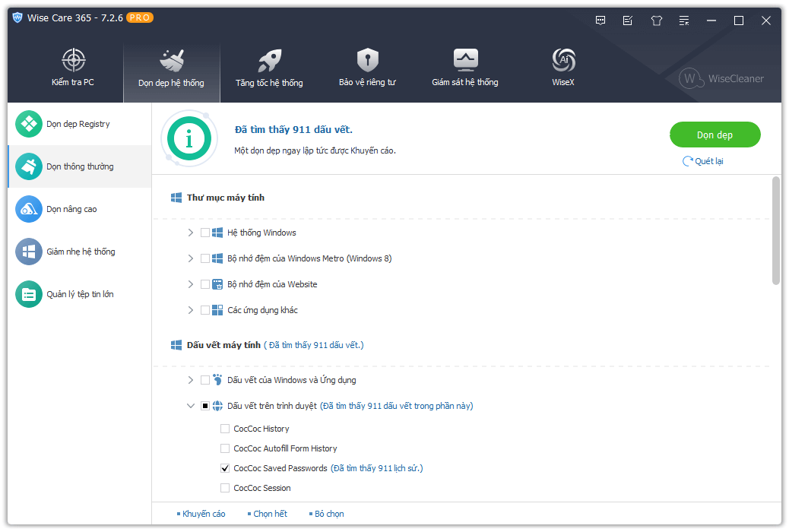Click the Các ứng dụng khác tiles icon
789x532 pixels.
[x=217, y=310]
